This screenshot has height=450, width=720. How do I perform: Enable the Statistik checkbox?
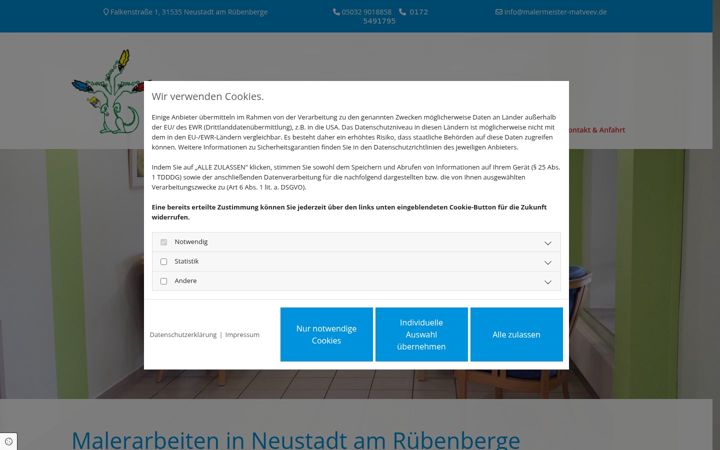163,261
